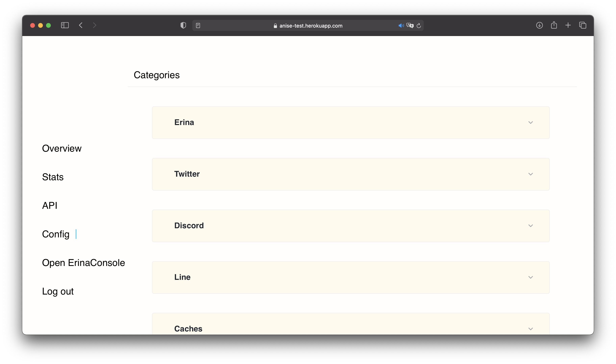The image size is (616, 364).
Task: Click the lock icon beside the URL
Action: pos(275,26)
